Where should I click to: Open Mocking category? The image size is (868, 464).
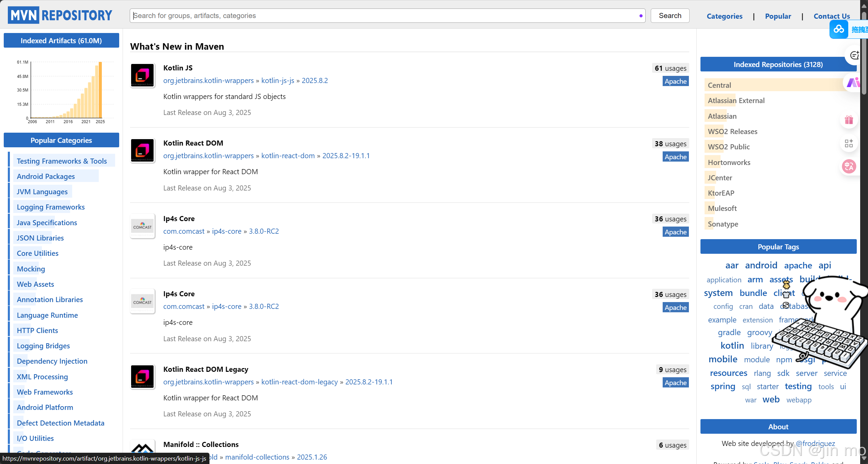(31, 269)
